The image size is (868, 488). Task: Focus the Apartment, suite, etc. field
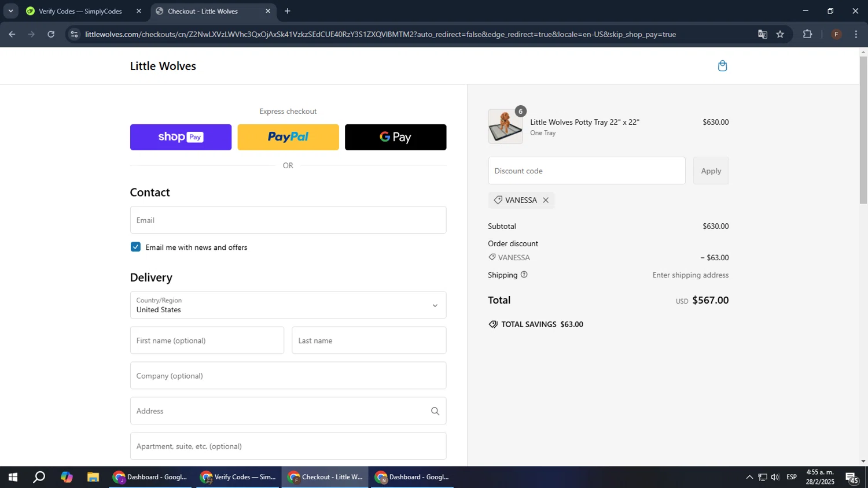[x=288, y=446]
